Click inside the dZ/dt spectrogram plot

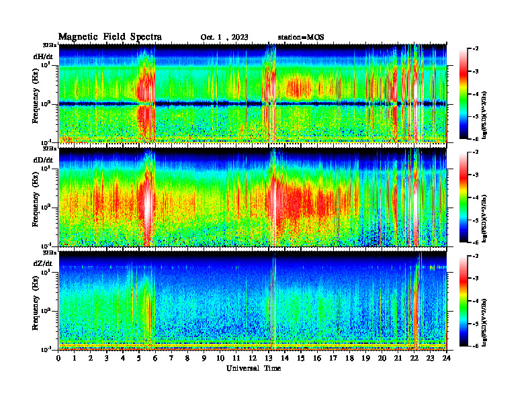(x=253, y=301)
